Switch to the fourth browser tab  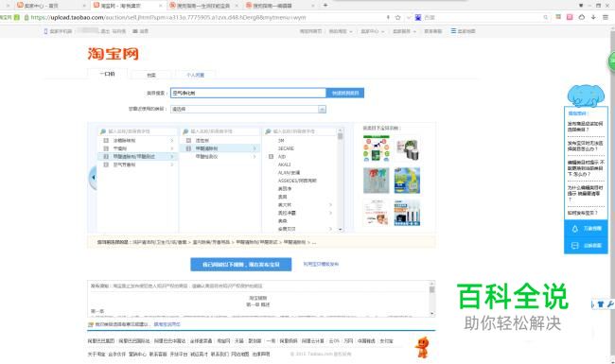pos(279,6)
